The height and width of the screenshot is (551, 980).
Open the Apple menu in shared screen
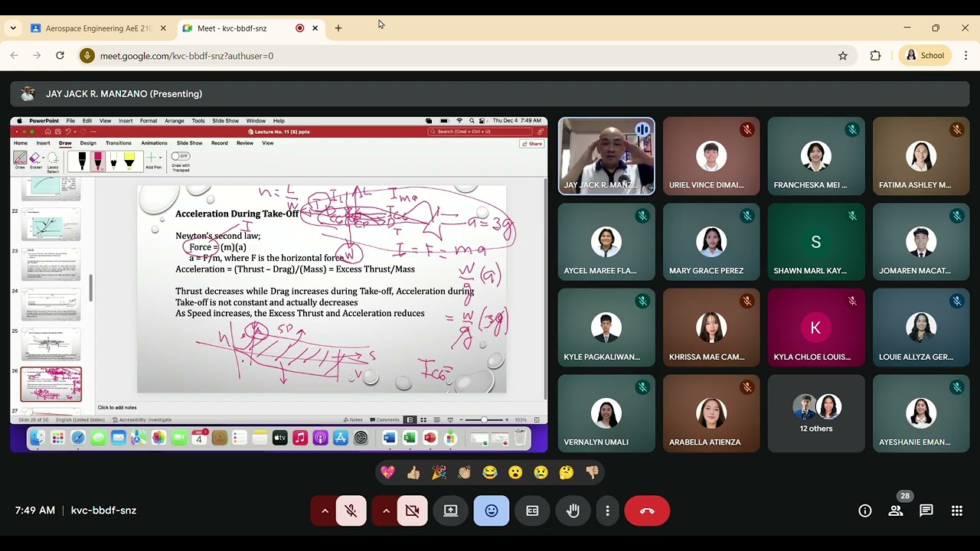[19, 121]
